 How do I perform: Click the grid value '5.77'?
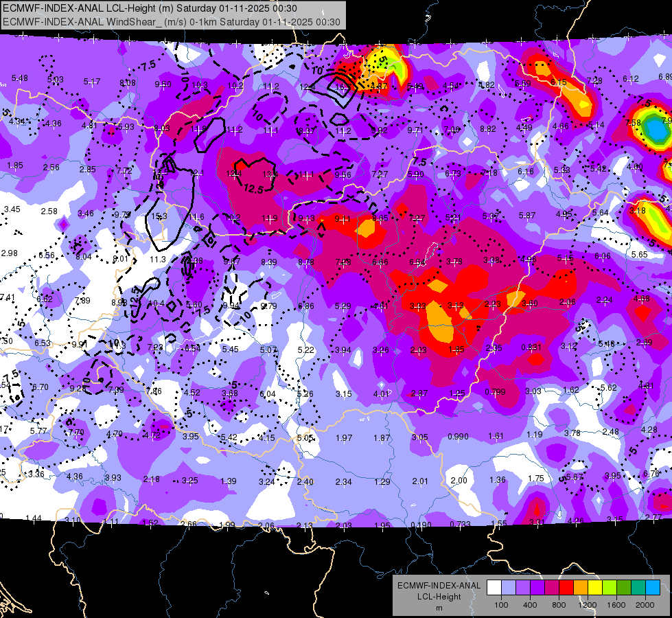pos(38,431)
